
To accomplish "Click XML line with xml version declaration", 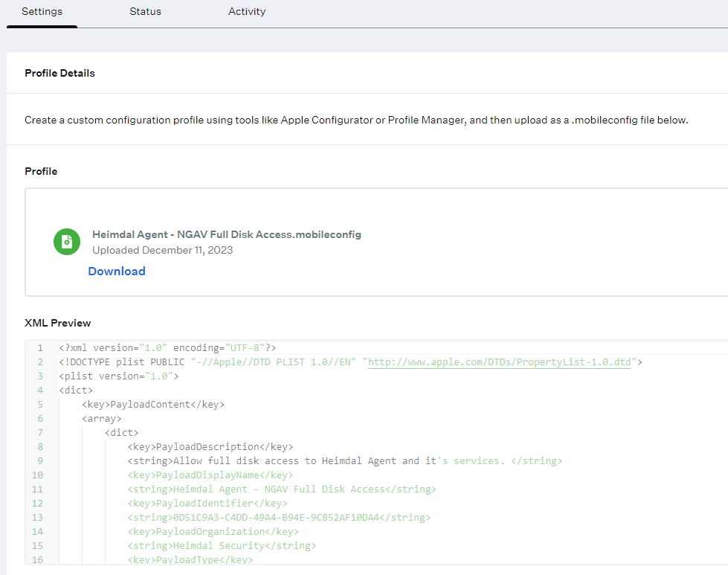I will click(x=167, y=348).
